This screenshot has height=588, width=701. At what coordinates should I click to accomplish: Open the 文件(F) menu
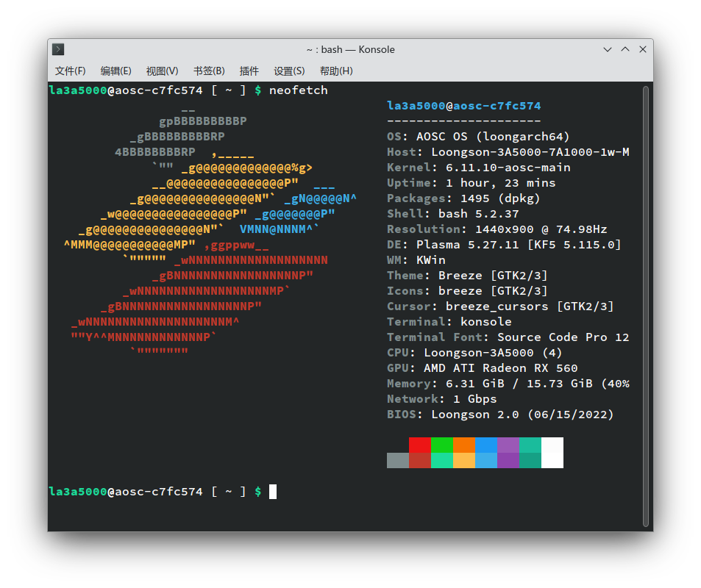pos(70,71)
